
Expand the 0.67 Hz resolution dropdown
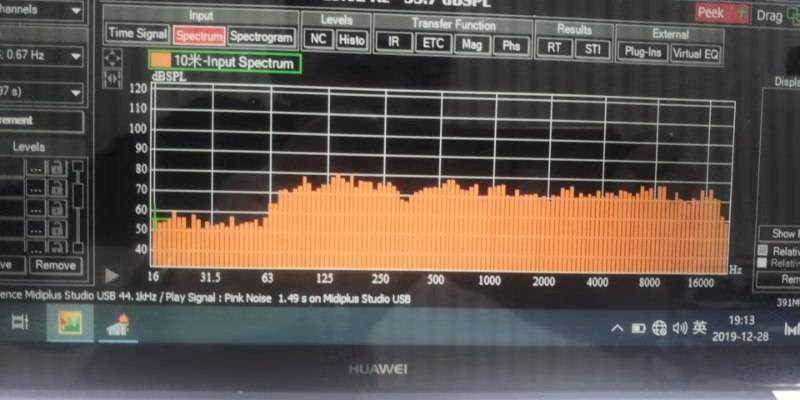coord(74,55)
